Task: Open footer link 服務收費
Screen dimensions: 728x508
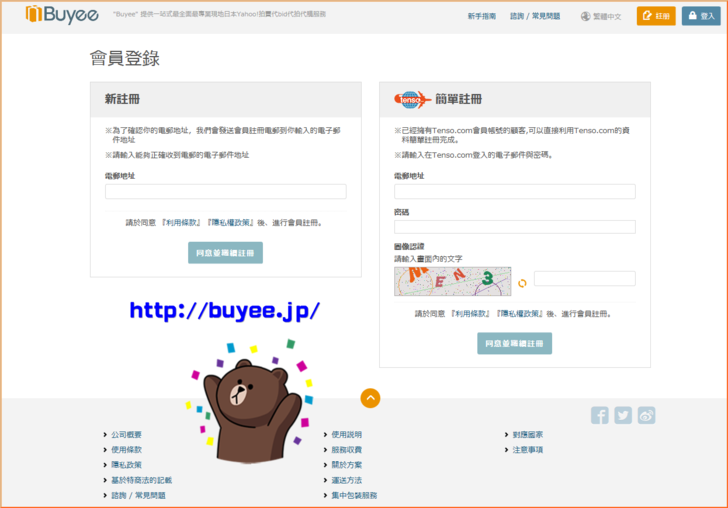Action: coord(346,449)
